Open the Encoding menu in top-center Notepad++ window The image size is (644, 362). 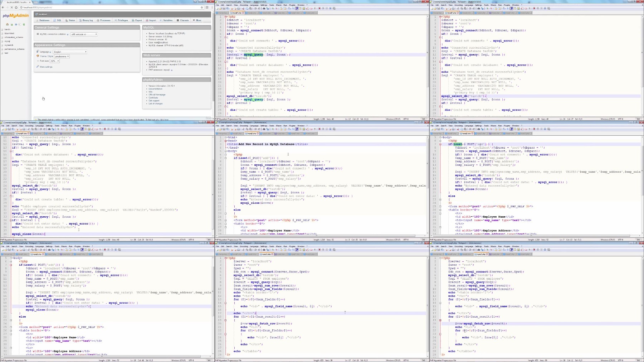tap(244, 5)
